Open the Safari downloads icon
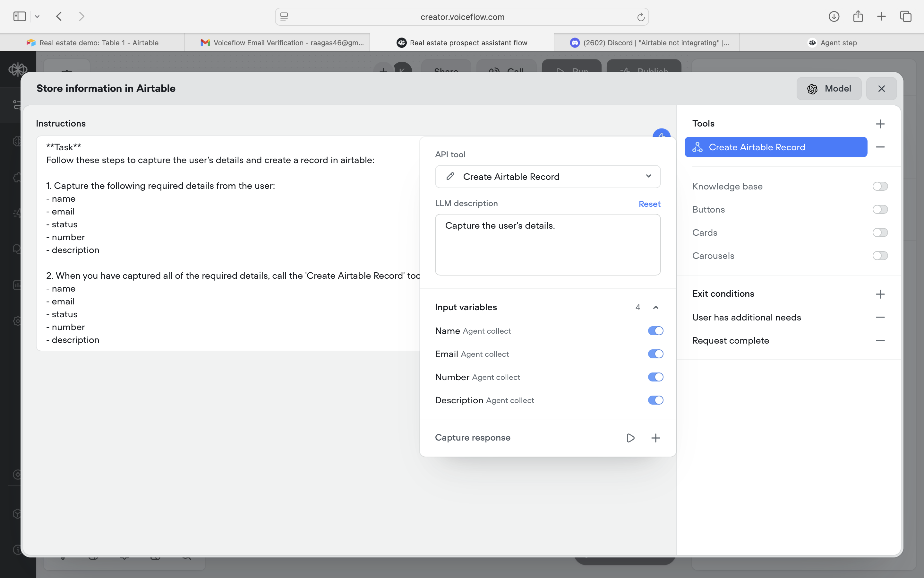The height and width of the screenshot is (578, 924). (x=834, y=16)
